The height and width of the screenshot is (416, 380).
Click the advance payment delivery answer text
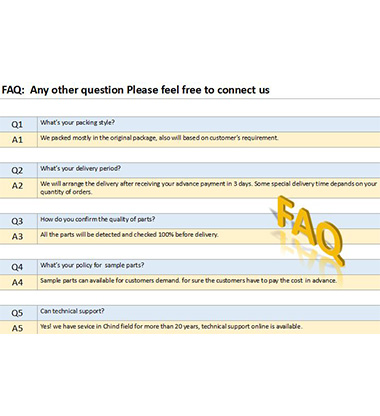(x=209, y=188)
